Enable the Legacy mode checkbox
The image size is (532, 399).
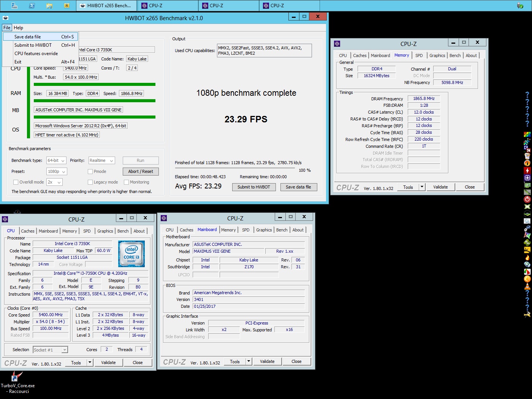(90, 182)
